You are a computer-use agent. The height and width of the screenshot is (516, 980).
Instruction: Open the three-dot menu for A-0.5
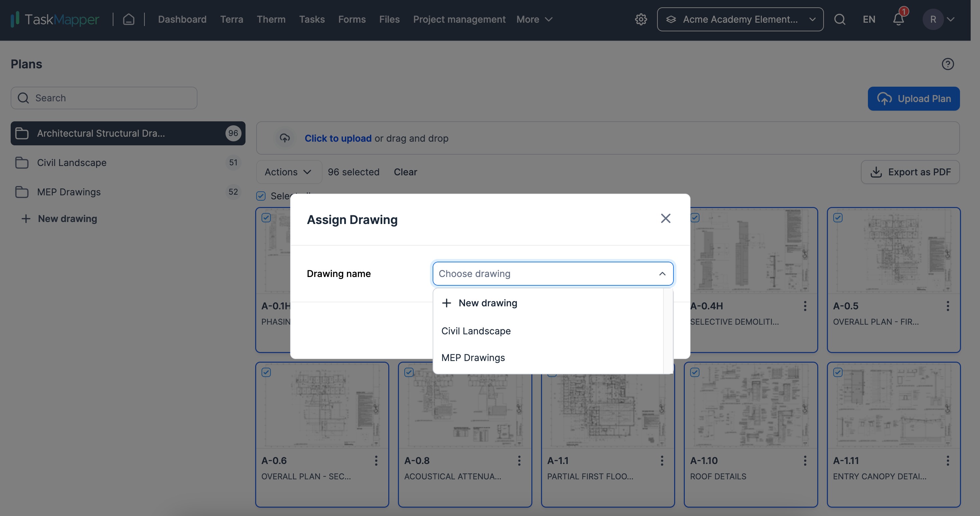point(948,306)
